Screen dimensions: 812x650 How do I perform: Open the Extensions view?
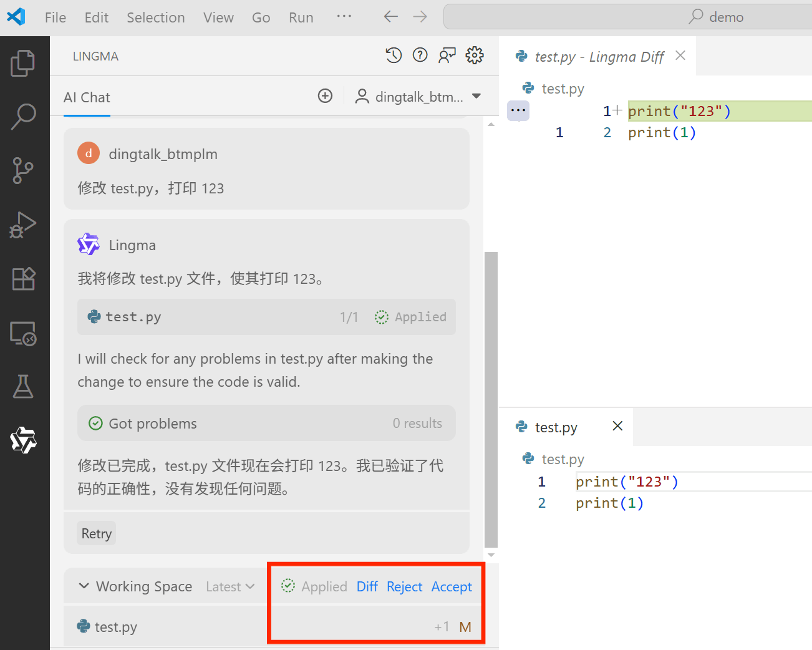coord(23,279)
